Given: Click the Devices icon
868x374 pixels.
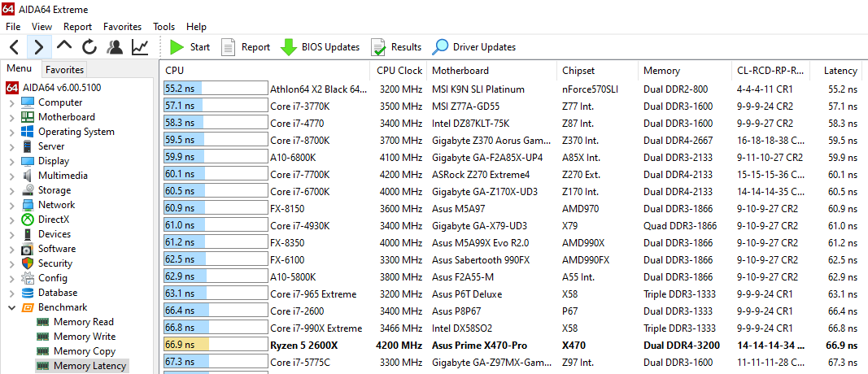Looking at the screenshot, I should pyautogui.click(x=28, y=234).
